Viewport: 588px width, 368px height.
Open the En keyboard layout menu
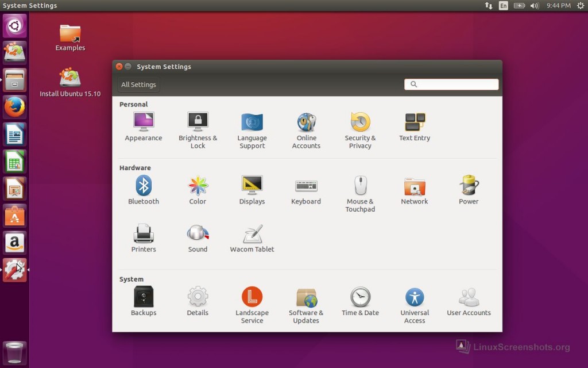pyautogui.click(x=504, y=6)
